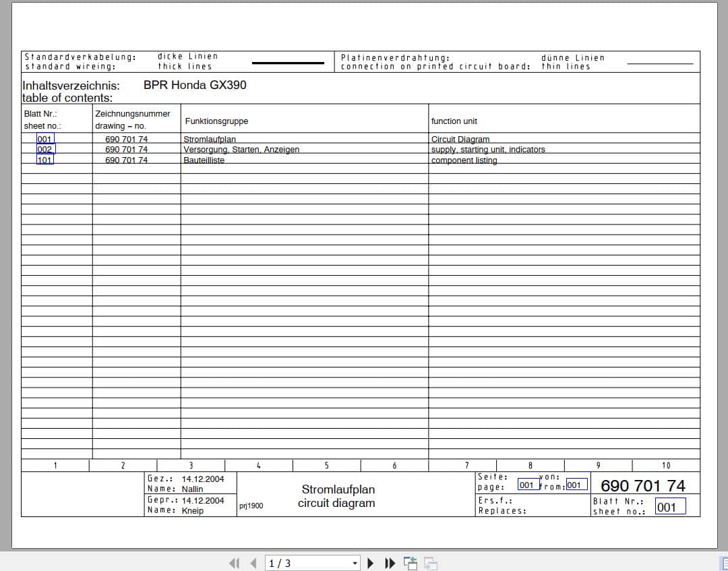The width and height of the screenshot is (728, 571).
Task: Select 'Versorgung, Starten, Anzeigen' text
Action: click(241, 150)
